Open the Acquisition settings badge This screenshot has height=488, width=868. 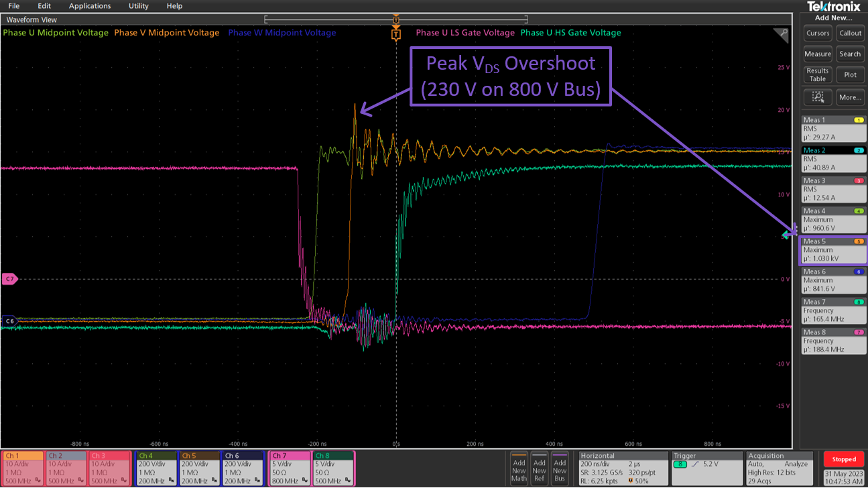point(779,468)
